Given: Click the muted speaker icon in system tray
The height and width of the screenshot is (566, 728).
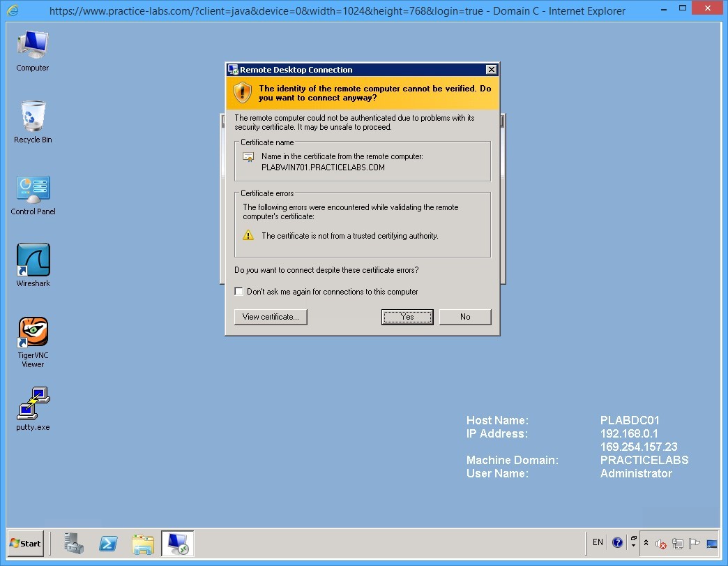Looking at the screenshot, I should click(x=661, y=544).
